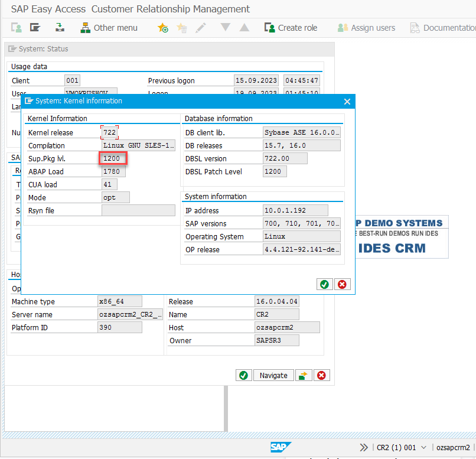Open the SAP Business Workplace toolbar icon
The width and height of the screenshot is (476, 459).
[60, 28]
